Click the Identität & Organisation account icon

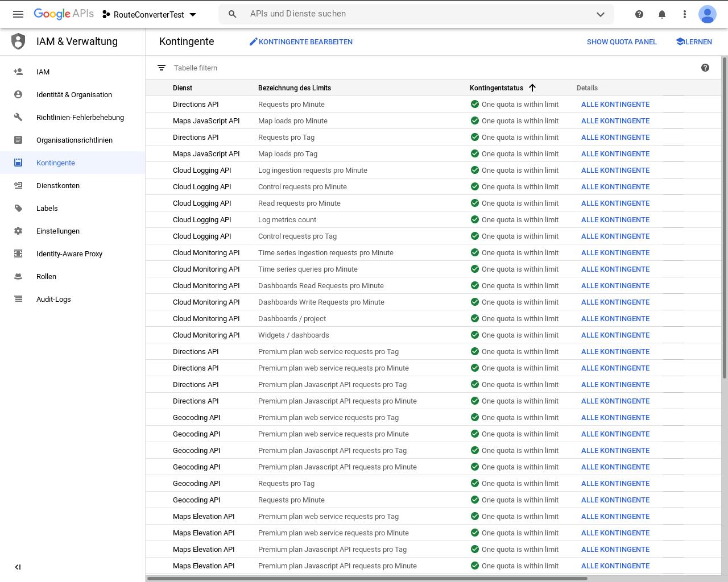click(x=18, y=95)
